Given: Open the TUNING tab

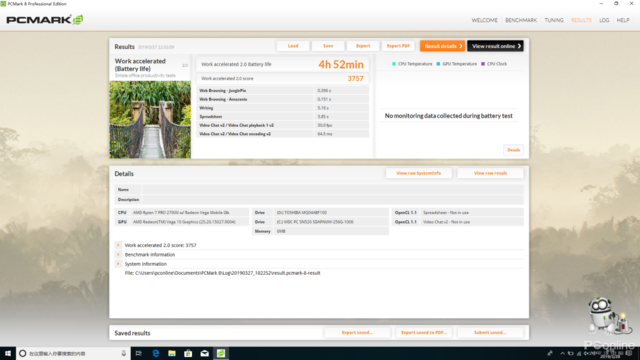Looking at the screenshot, I should [554, 20].
